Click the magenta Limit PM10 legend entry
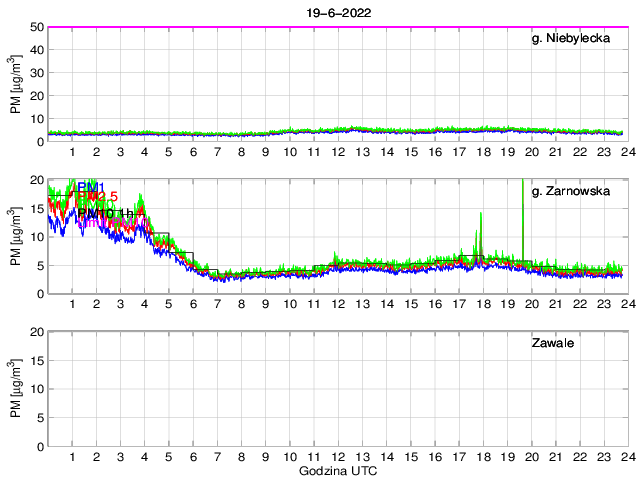The image size is (640, 480). (x=110, y=222)
